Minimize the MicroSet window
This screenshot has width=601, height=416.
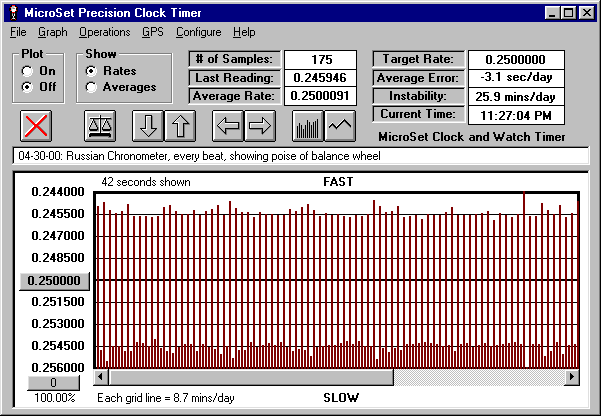pyautogui.click(x=552, y=13)
